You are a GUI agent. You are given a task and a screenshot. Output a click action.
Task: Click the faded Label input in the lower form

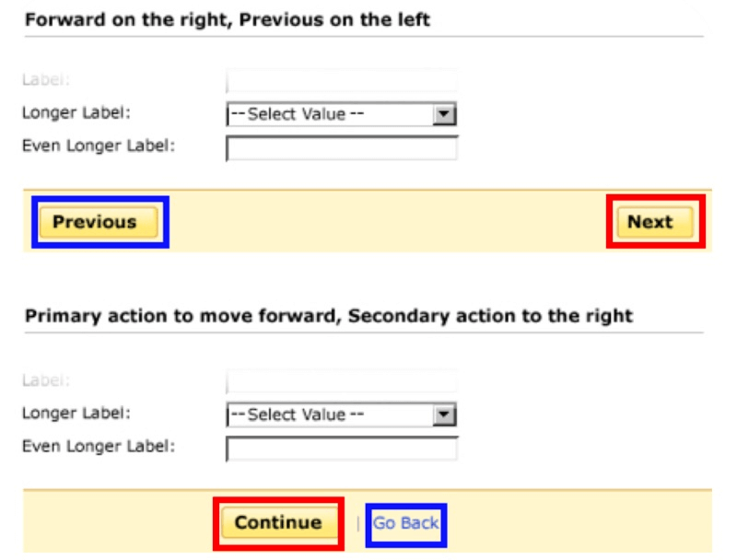coord(342,381)
